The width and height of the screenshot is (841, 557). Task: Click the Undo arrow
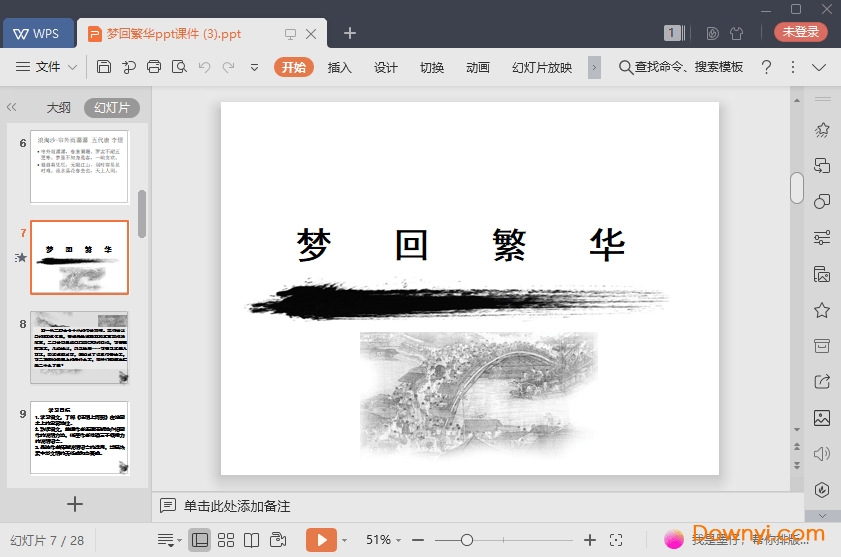pos(204,67)
